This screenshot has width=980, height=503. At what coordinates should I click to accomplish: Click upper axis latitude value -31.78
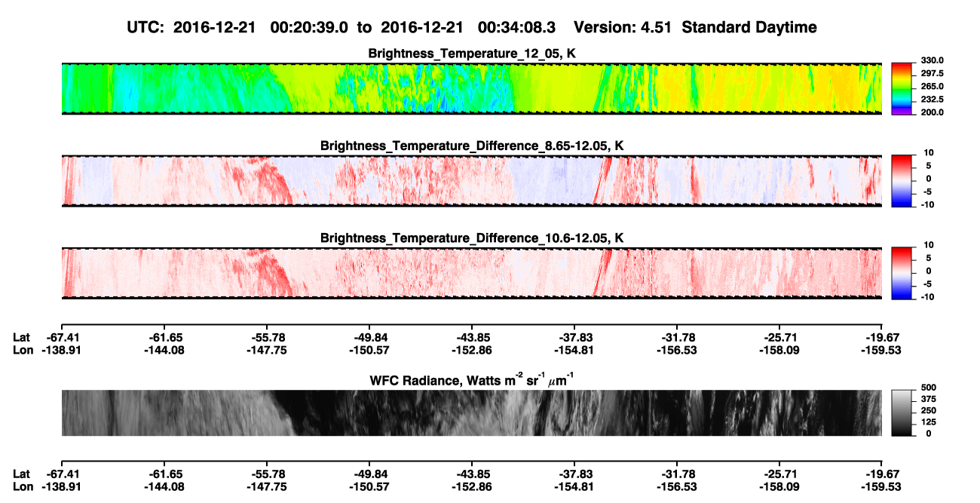(x=677, y=336)
